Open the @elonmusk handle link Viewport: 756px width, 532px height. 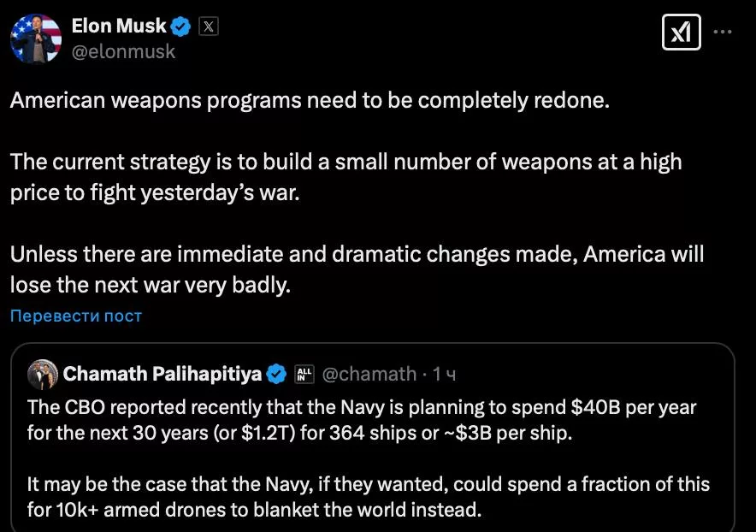click(123, 51)
